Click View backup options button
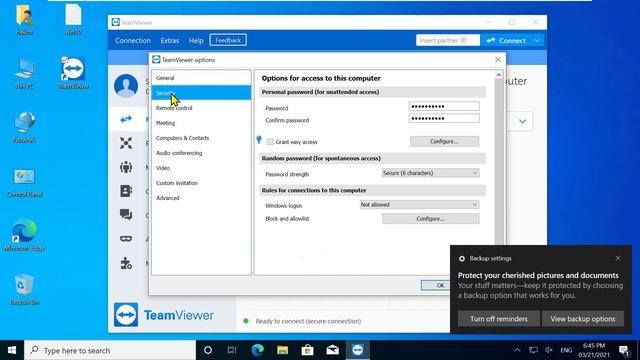 coord(582,319)
